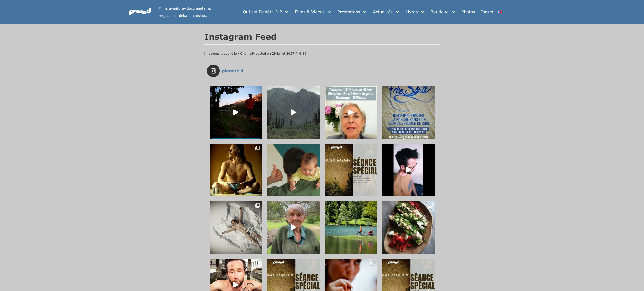This screenshot has height=291, width=644.
Task: Go to the Photos page
Action: pos(468,12)
